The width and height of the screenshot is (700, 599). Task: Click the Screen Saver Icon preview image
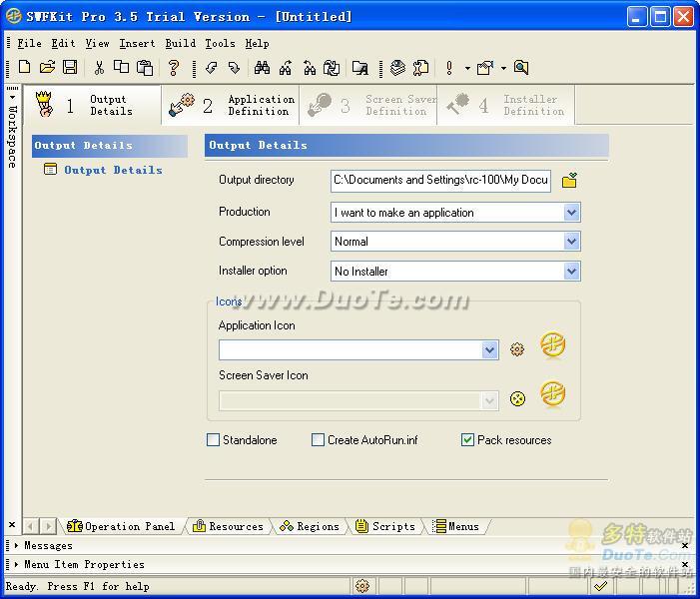click(x=552, y=393)
